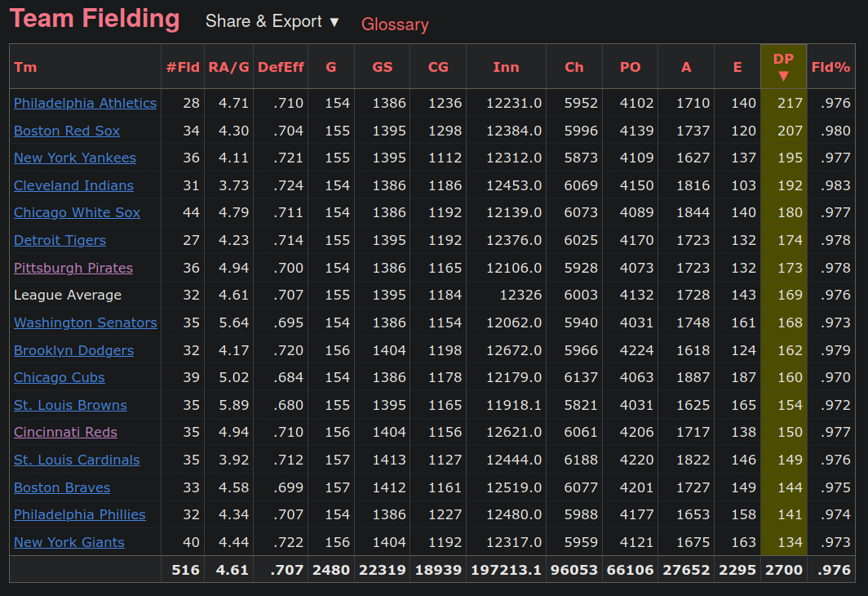
Task: Select DefEff value .700 for Pittsburgh Pirates
Action: (x=289, y=268)
